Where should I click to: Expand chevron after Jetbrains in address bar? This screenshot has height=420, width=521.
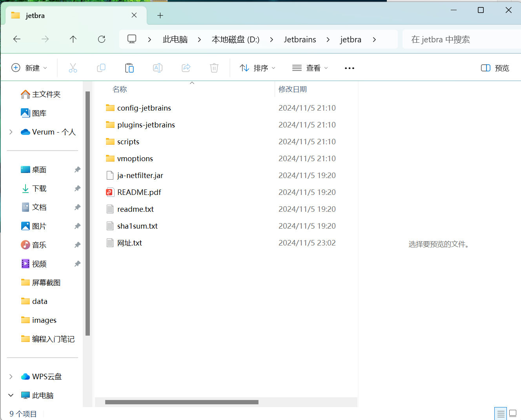pos(328,40)
